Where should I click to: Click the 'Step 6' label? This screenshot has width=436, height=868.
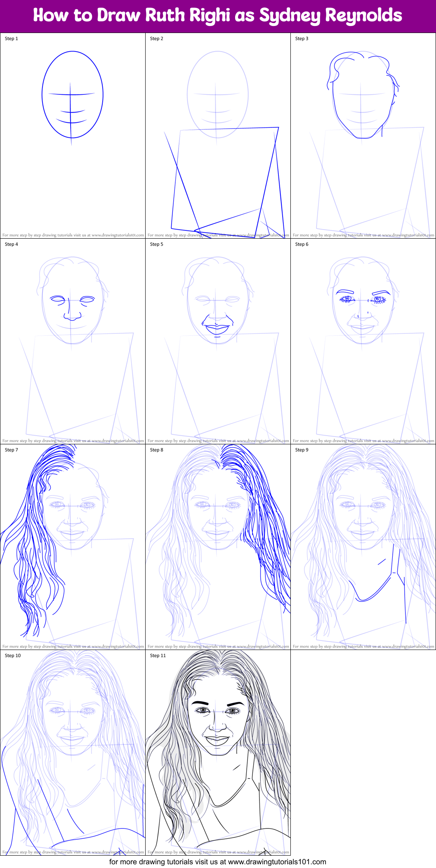(302, 244)
